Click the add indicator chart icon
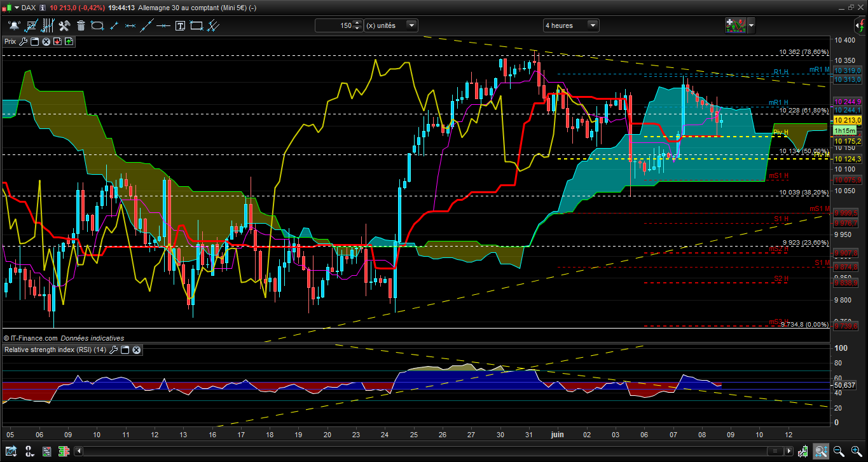The image size is (868, 462). pos(736,25)
